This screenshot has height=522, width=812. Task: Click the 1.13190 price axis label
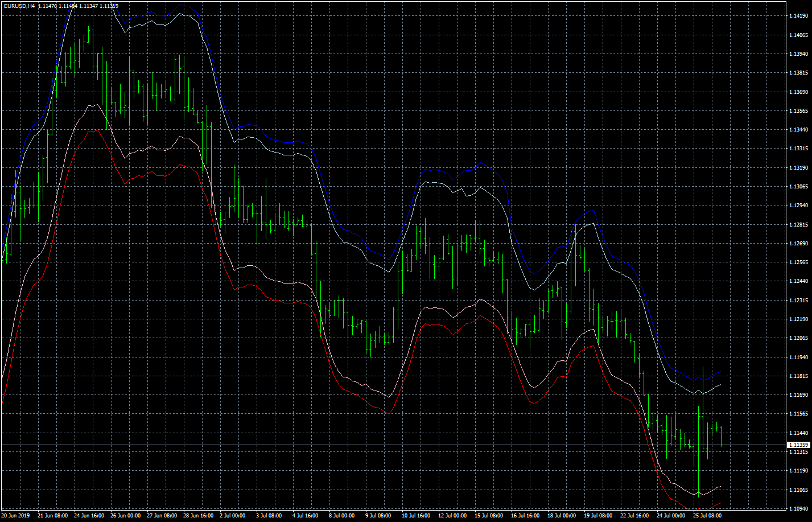coord(798,168)
